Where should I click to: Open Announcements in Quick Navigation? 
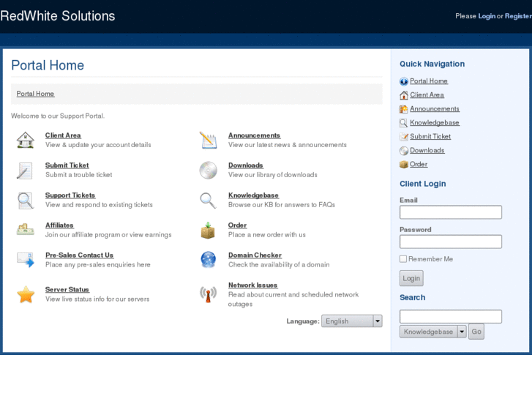(x=434, y=109)
